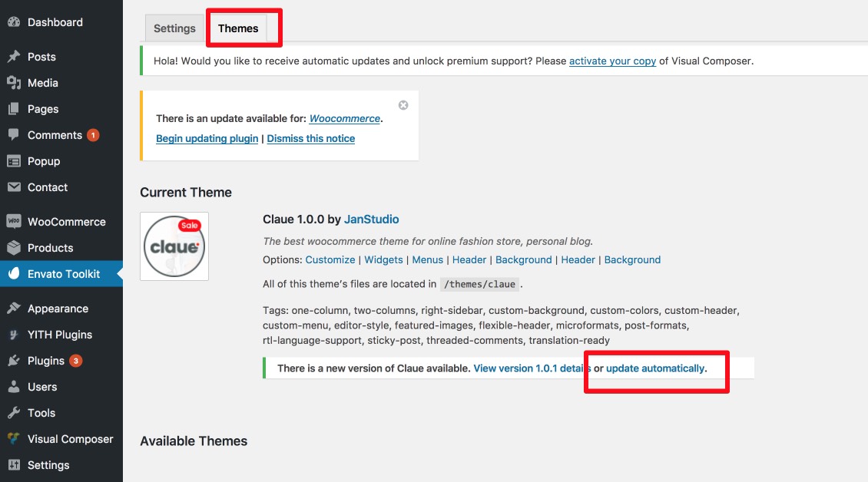Click the 'Claue 1.0.0 by' theme title
The width and height of the screenshot is (868, 482).
coord(302,220)
